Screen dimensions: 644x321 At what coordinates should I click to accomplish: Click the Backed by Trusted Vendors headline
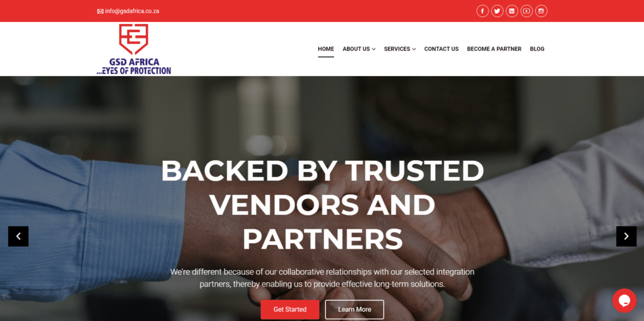[x=323, y=205]
